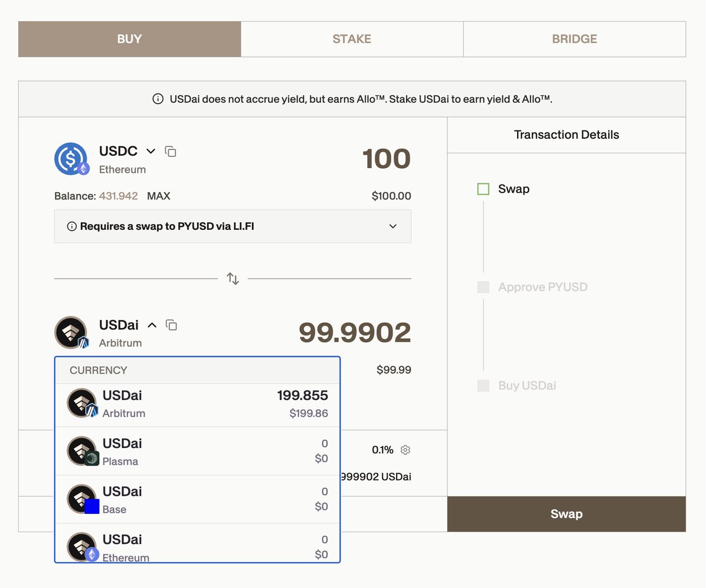Click the Ethereum row USDai icon

[x=82, y=547]
